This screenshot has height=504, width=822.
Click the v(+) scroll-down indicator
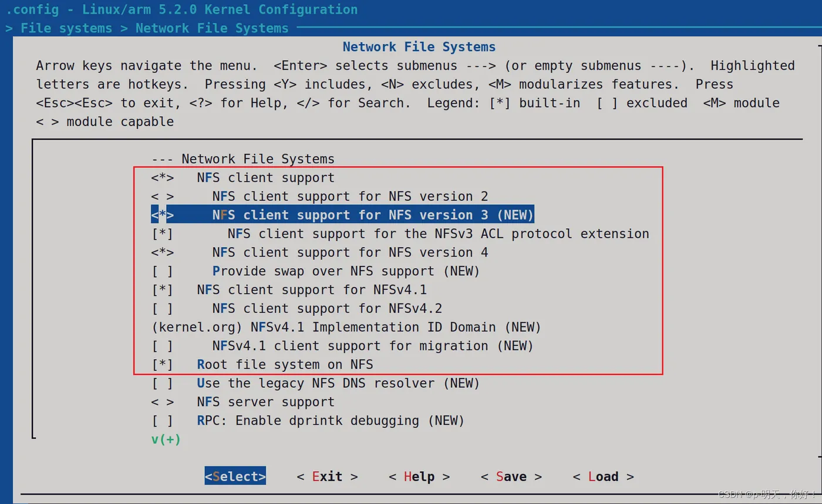[x=166, y=439]
